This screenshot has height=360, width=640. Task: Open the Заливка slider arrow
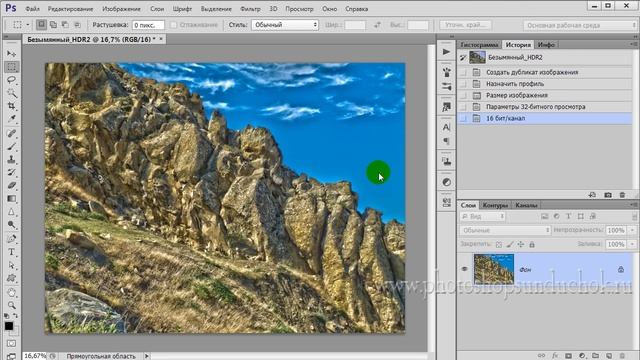[633, 244]
